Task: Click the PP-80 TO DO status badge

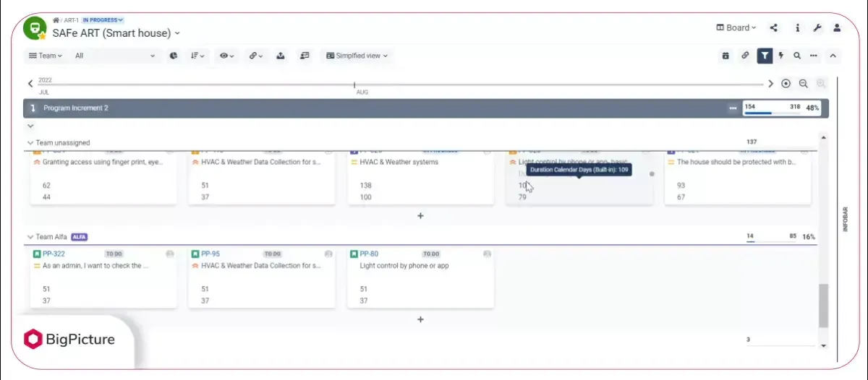Action: pos(431,254)
